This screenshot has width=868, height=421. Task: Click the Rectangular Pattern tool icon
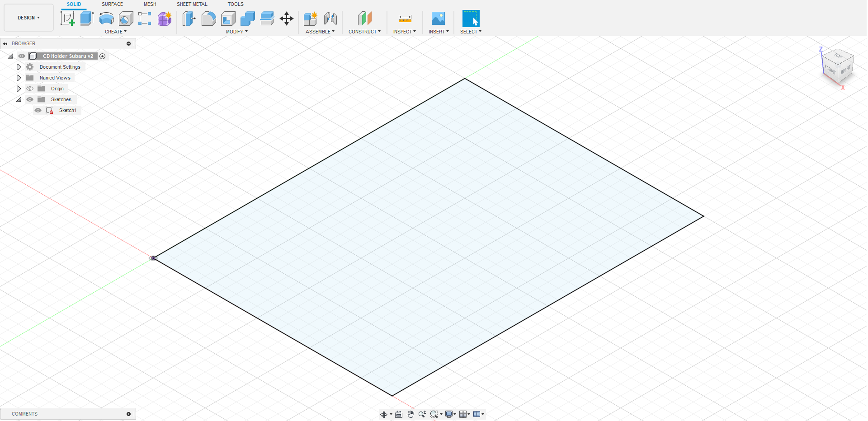click(145, 19)
